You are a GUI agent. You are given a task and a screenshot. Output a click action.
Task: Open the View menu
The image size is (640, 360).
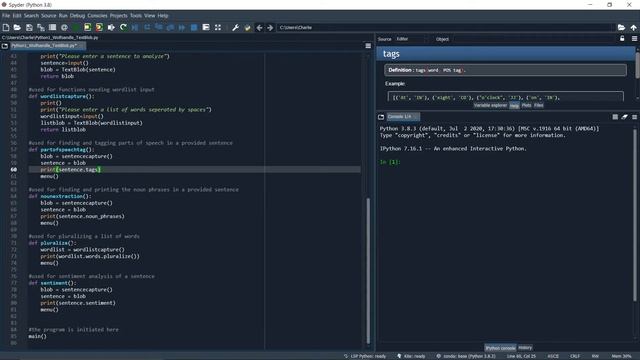pos(149,16)
